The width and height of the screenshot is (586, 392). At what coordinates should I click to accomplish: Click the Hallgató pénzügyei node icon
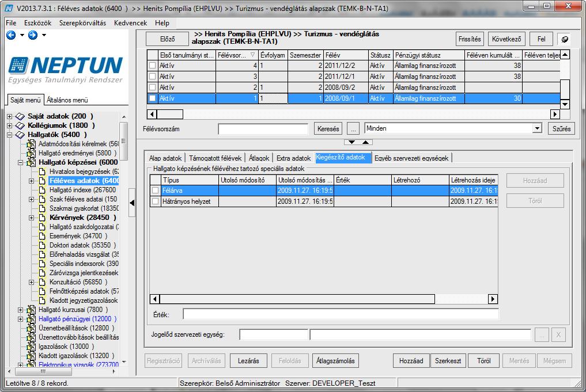click(x=31, y=319)
